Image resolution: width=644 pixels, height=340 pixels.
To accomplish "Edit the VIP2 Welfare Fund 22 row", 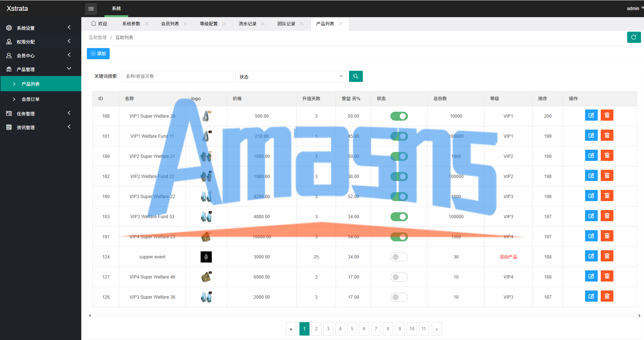I will [591, 176].
